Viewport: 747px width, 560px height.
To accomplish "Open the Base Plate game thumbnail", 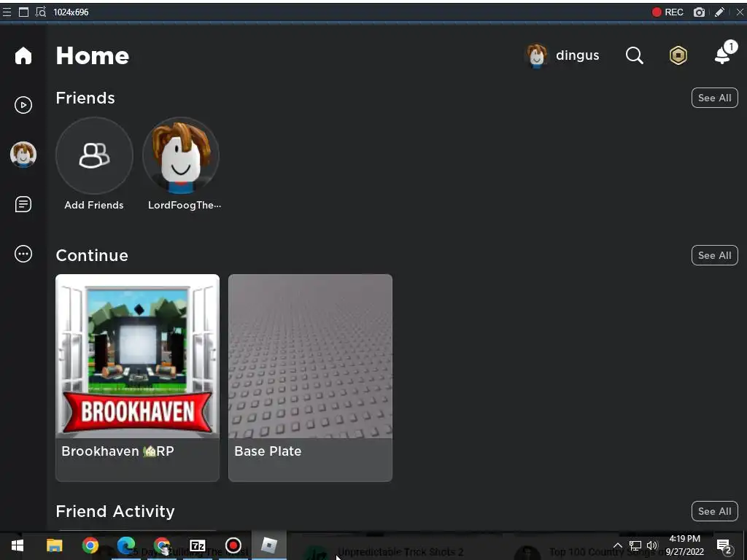I will click(310, 356).
